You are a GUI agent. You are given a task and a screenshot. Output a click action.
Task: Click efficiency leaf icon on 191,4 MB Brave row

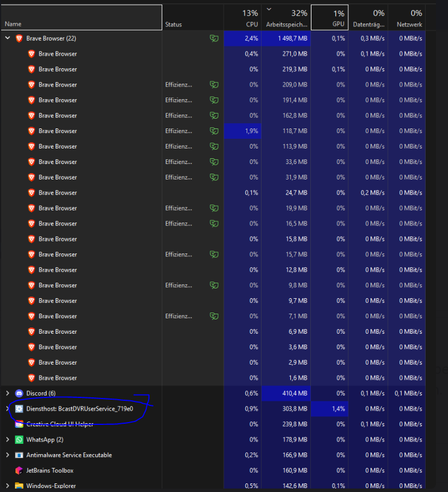tap(214, 100)
